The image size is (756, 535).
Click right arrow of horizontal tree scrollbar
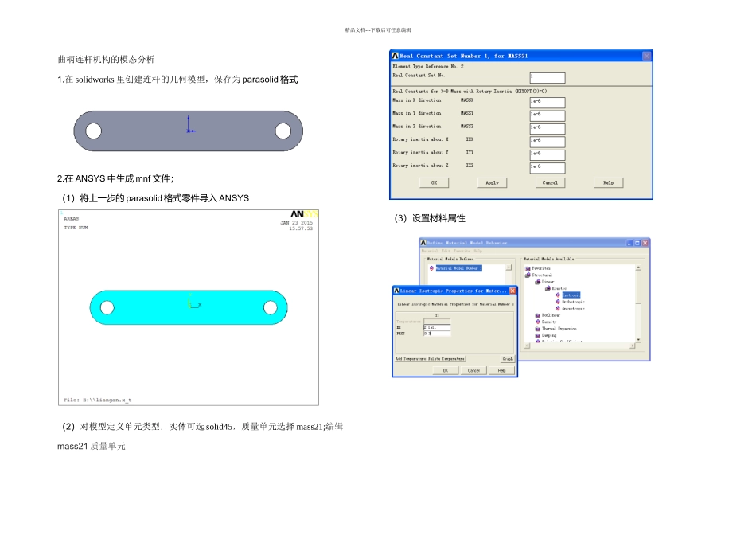632,346
